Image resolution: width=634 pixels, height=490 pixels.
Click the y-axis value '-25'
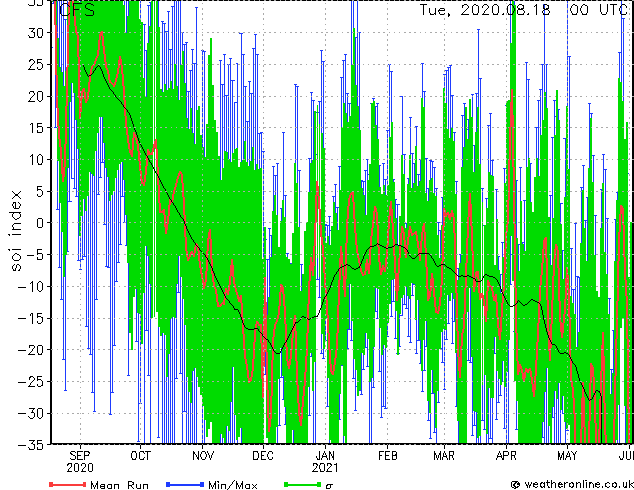click(31, 382)
